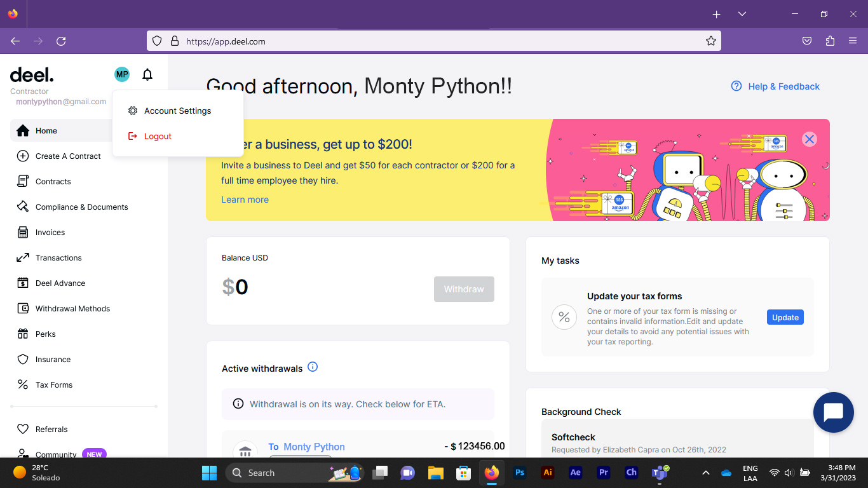Click the Perks gift icon
Screen dimensions: 868x488
23,334
